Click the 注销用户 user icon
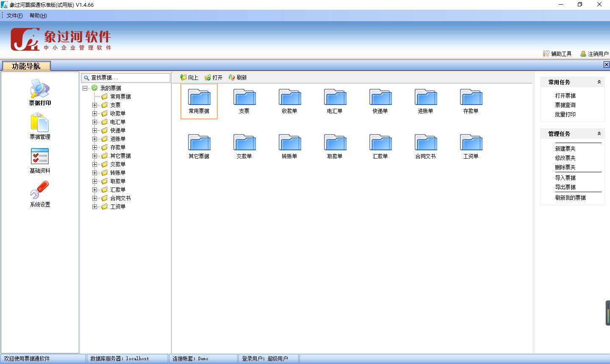This screenshot has height=364, width=610. pyautogui.click(x=583, y=54)
